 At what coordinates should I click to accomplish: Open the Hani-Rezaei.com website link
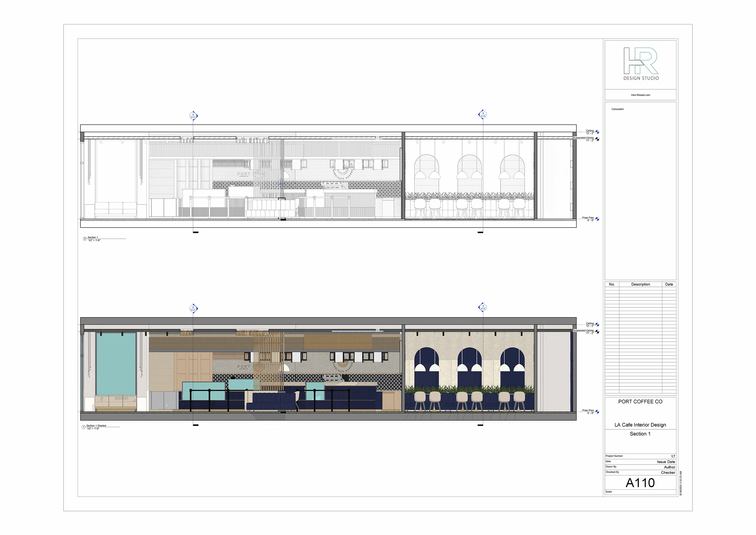[640, 95]
